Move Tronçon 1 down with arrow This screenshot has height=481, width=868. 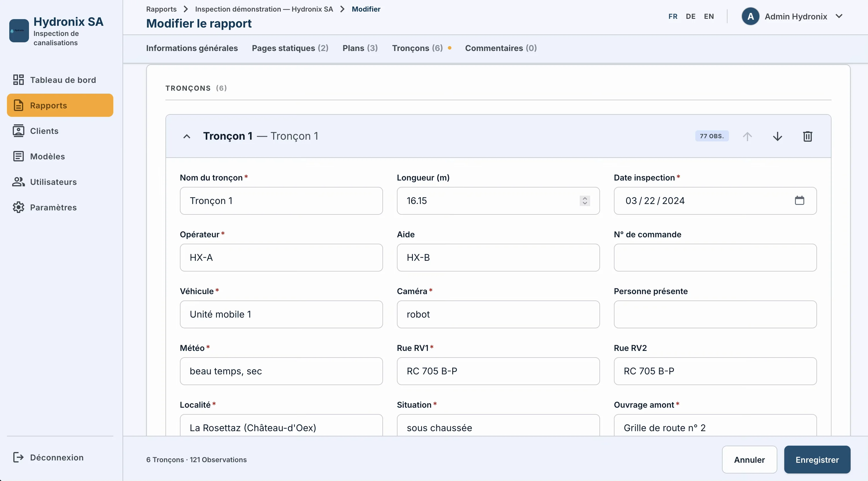(777, 136)
